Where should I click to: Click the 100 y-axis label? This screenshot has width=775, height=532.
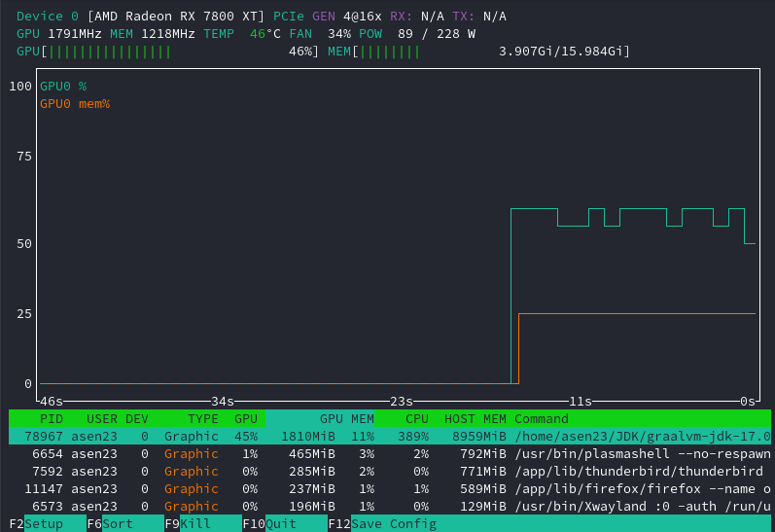20,86
